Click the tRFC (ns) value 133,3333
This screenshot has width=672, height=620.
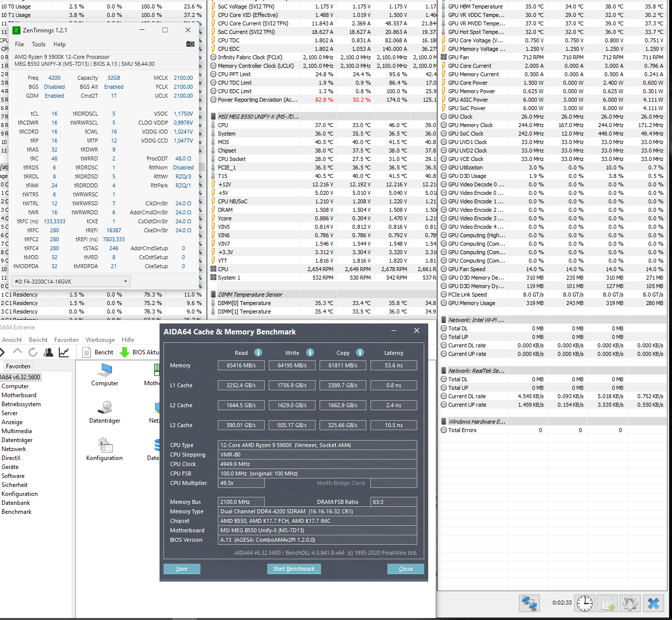[54, 221]
